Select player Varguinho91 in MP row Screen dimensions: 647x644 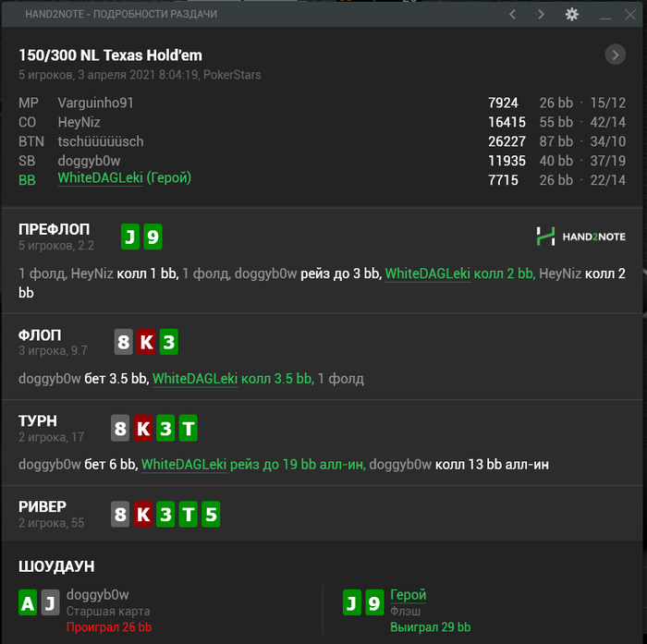[x=96, y=103]
